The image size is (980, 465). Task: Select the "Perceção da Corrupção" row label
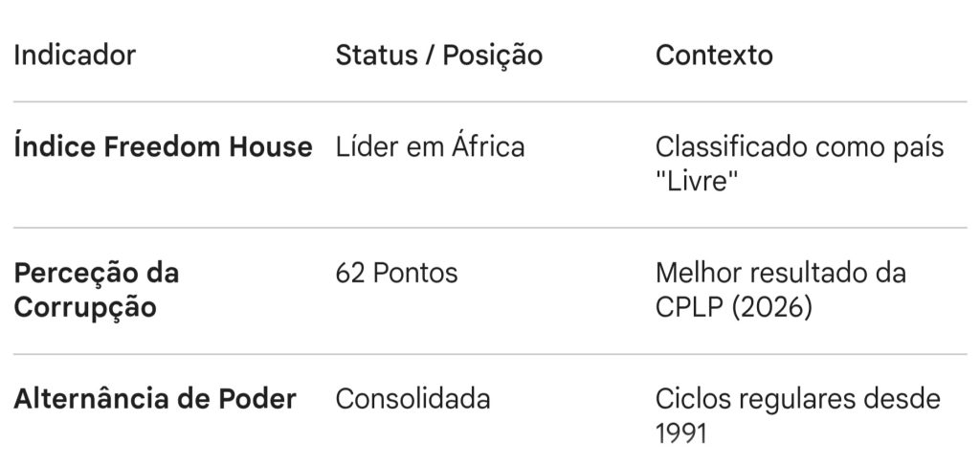pyautogui.click(x=96, y=291)
